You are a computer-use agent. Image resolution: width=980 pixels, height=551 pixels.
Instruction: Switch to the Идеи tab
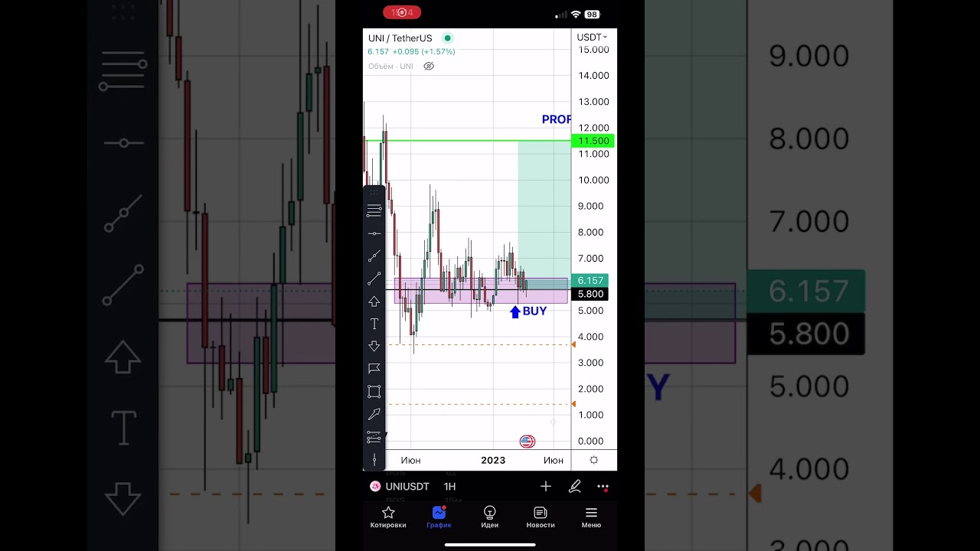[x=490, y=517]
